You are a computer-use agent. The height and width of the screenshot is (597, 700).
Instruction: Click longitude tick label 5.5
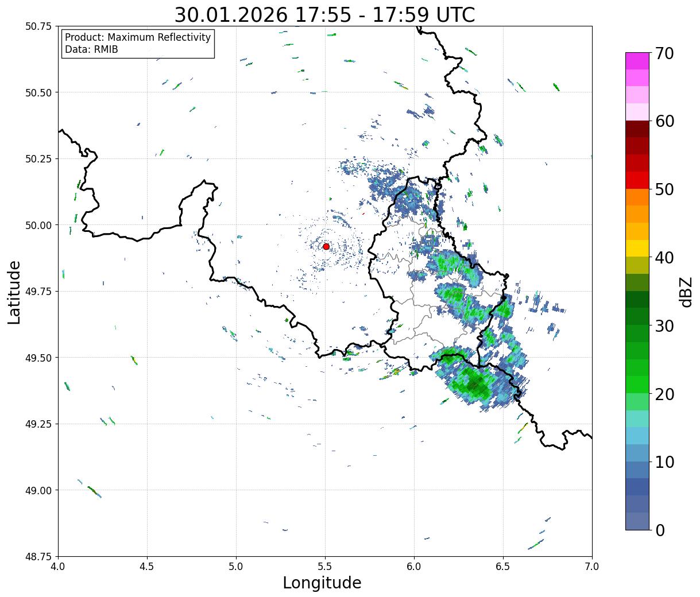click(325, 567)
